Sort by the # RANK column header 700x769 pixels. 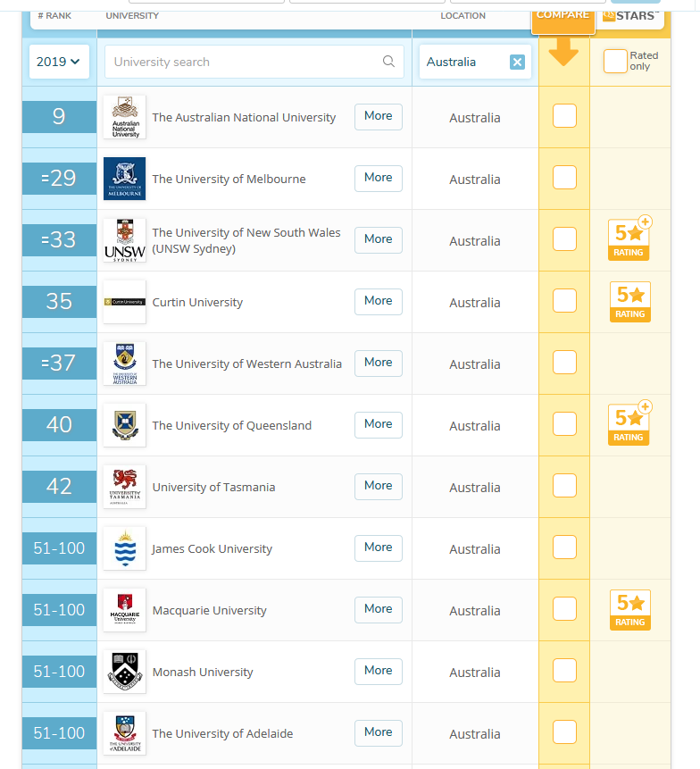pyautogui.click(x=54, y=16)
